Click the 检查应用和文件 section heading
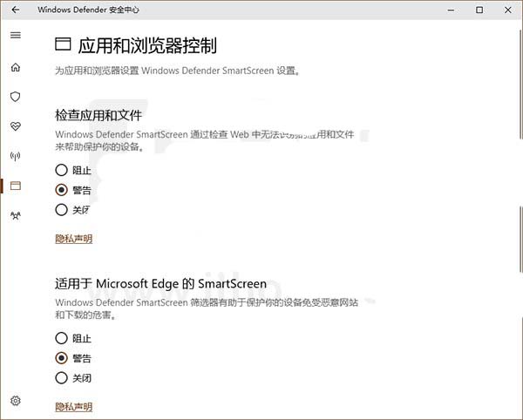Image resolution: width=523 pixels, height=420 pixels. coord(98,115)
